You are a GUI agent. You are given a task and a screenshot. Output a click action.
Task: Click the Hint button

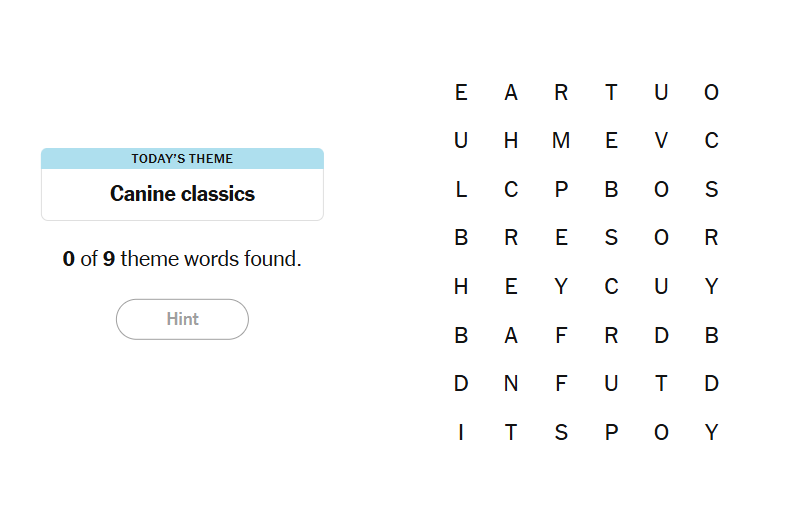[182, 319]
